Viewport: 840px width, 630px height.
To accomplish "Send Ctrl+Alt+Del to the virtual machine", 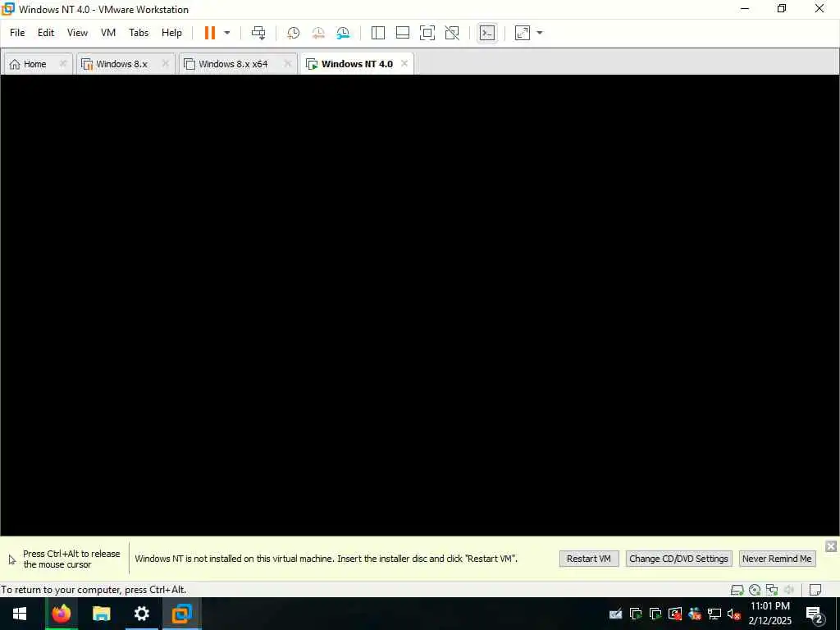I will (x=258, y=33).
